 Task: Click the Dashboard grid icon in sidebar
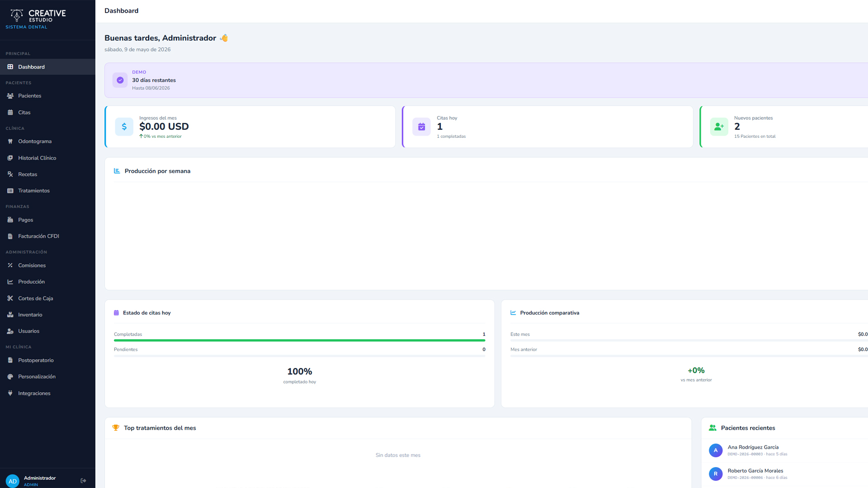point(10,67)
